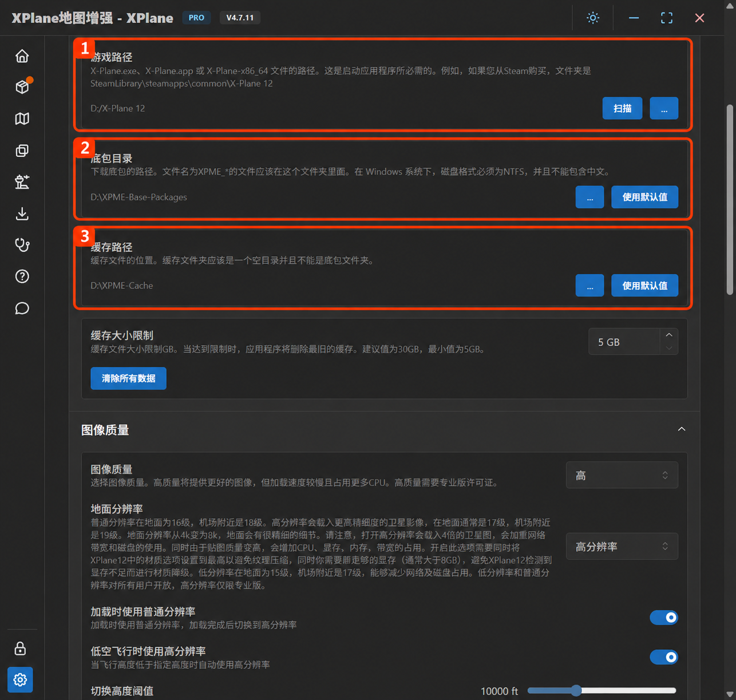The height and width of the screenshot is (700, 736).
Task: Increase cache size limit with up arrow
Action: [x=669, y=335]
